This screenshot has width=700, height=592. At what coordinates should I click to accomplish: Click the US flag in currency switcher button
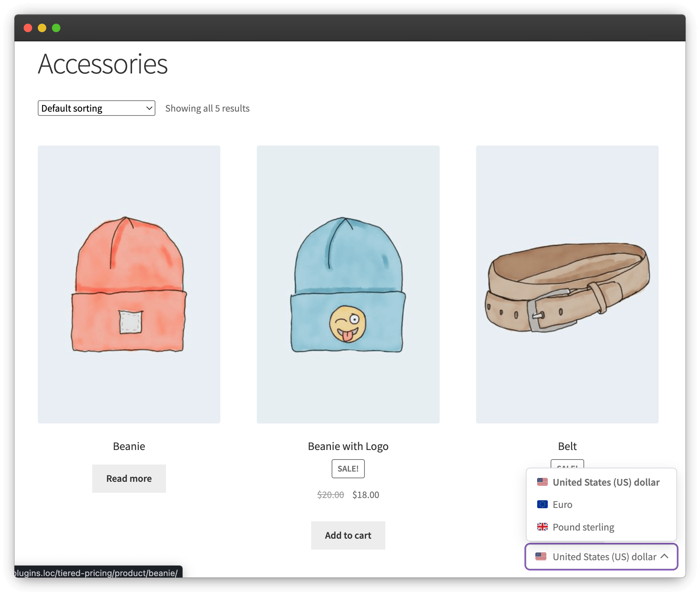point(541,556)
